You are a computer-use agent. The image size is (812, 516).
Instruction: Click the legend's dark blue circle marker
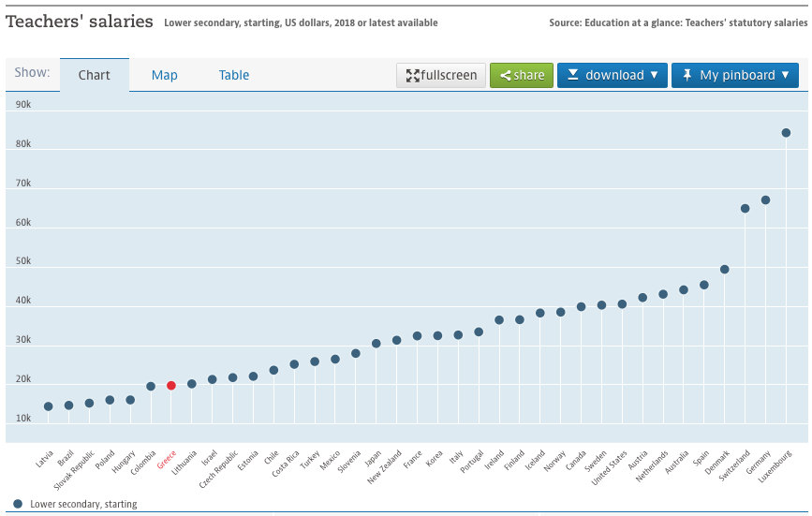pos(18,504)
